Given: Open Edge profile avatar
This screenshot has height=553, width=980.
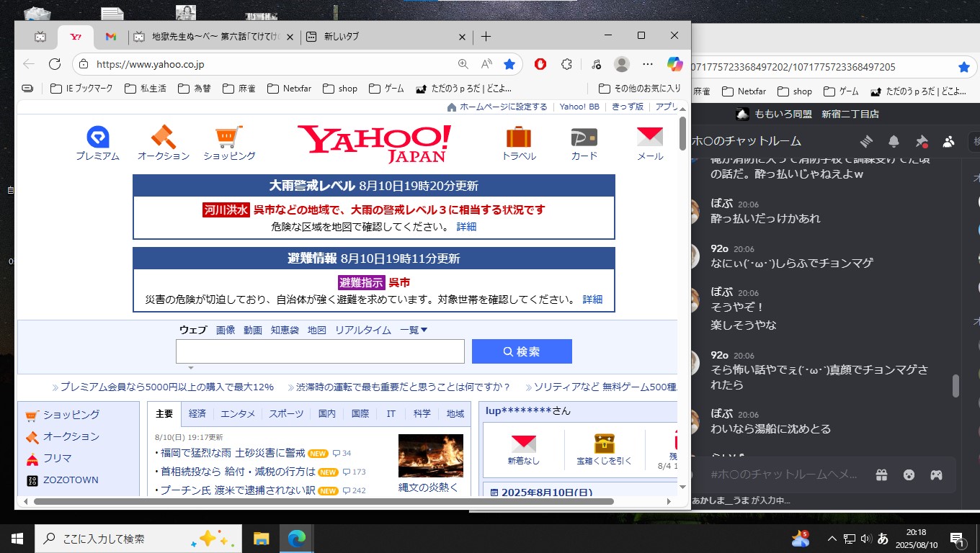Looking at the screenshot, I should coord(621,64).
